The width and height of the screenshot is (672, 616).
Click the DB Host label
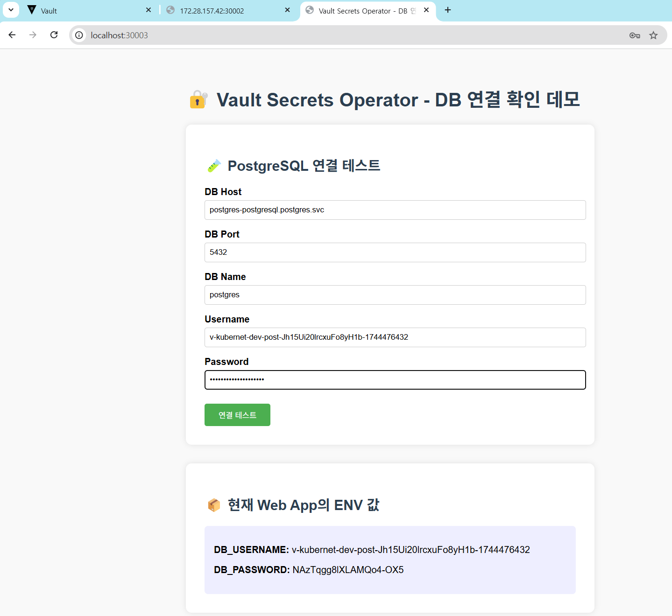click(x=223, y=192)
